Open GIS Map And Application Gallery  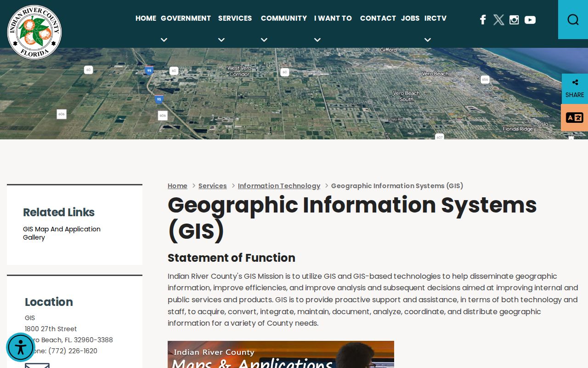coord(62,233)
